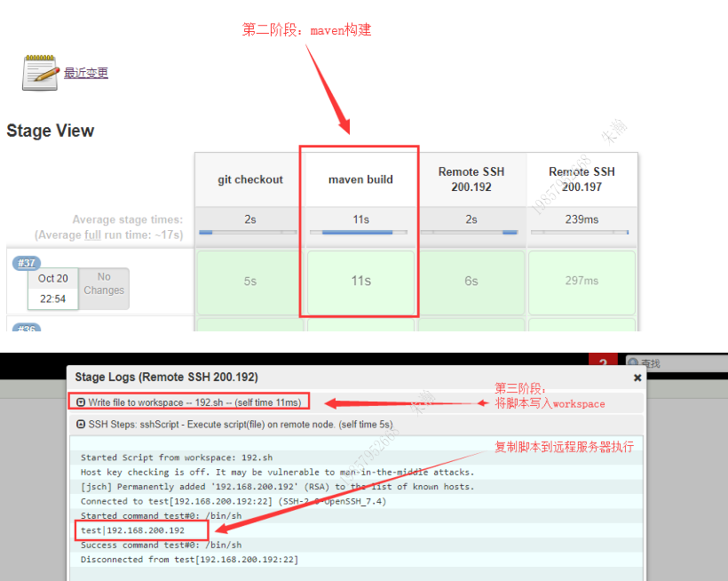Close the Stage Logs dialog with the X
This screenshot has height=581, width=728.
[x=637, y=377]
